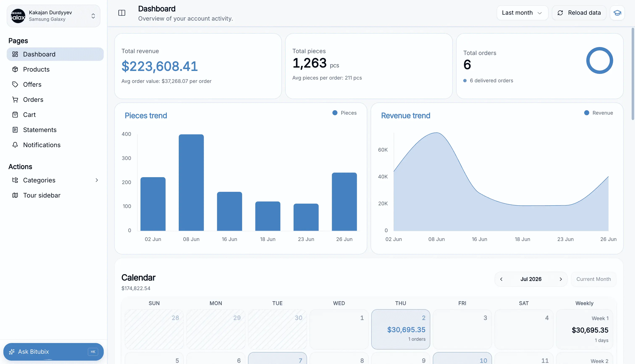Toggle the sidebar panel icon

tap(122, 13)
